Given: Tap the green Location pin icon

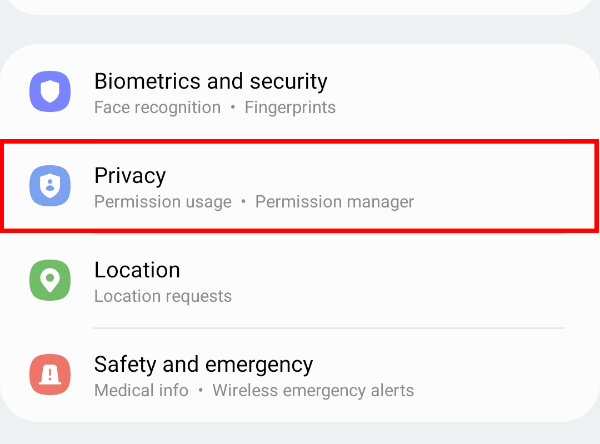Looking at the screenshot, I should coord(50,281).
